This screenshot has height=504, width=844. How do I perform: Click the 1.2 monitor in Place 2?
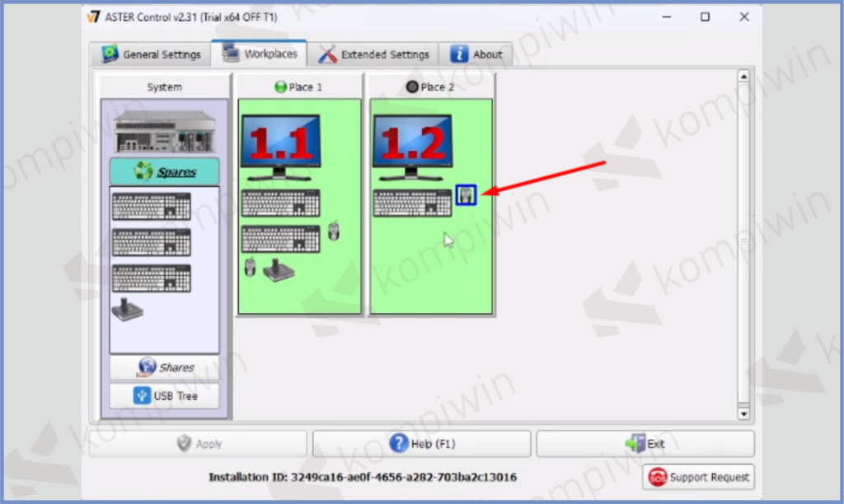(412, 147)
